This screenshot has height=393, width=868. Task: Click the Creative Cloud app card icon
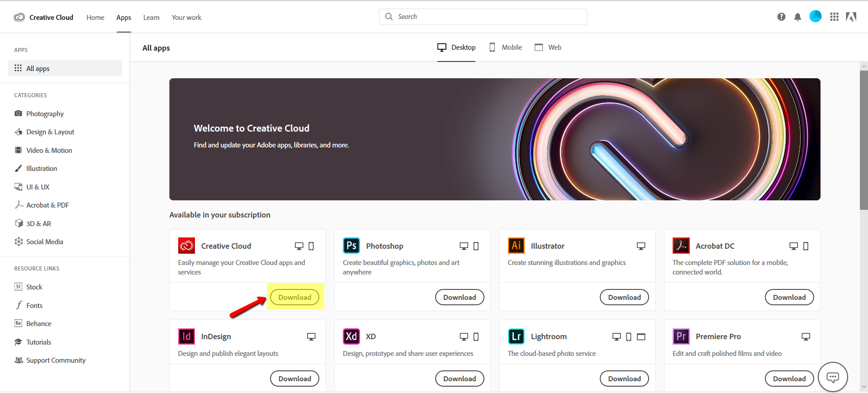(186, 246)
